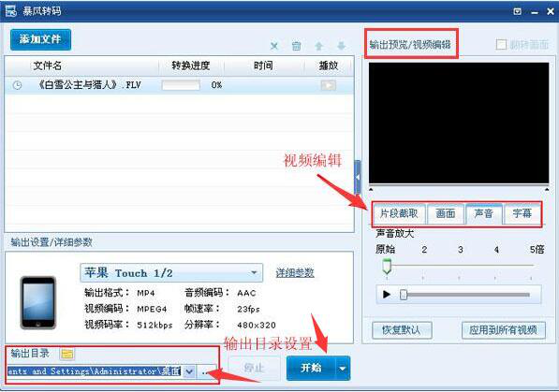Open the 详细参数 link
This screenshot has width=559, height=392.
[x=295, y=273]
